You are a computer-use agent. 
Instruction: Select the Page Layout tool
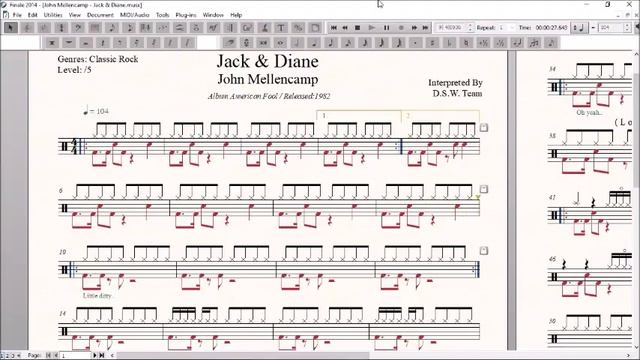pyautogui.click(x=315, y=28)
